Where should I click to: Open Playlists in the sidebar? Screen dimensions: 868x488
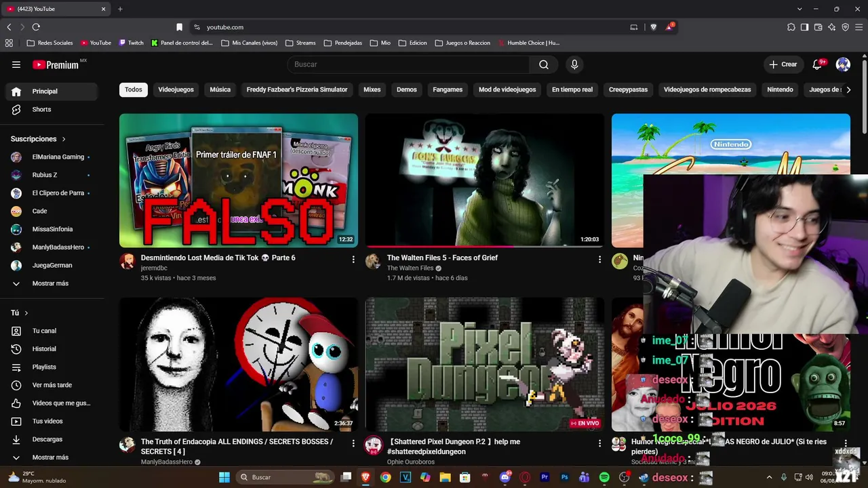coord(52,367)
